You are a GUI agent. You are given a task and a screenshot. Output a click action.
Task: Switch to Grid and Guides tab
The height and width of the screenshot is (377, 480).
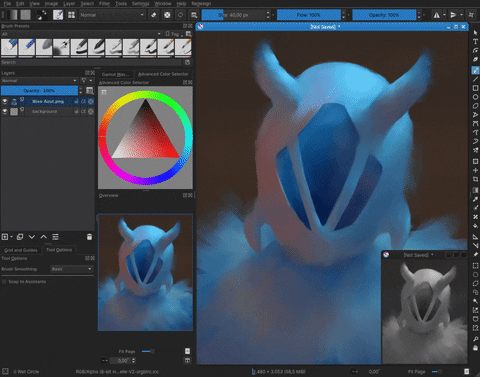click(x=21, y=250)
